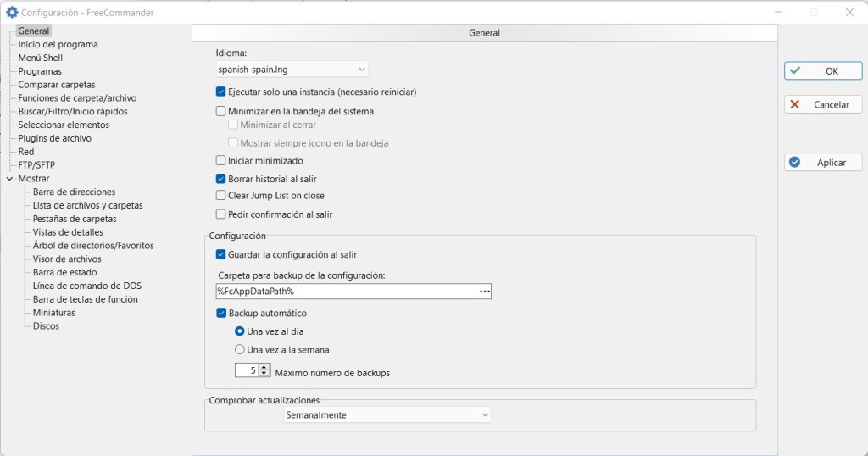
Task: Click the settings gear icon in title bar
Action: click(x=12, y=13)
